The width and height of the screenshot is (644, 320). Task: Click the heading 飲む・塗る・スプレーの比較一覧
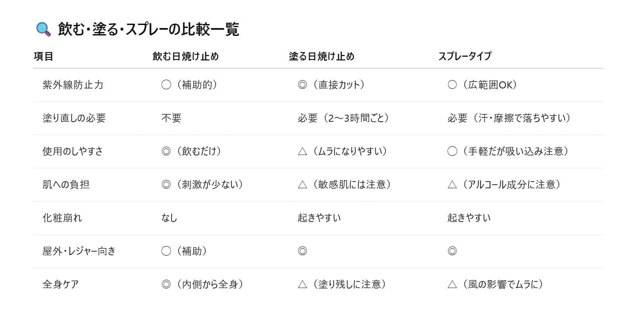[x=149, y=29]
